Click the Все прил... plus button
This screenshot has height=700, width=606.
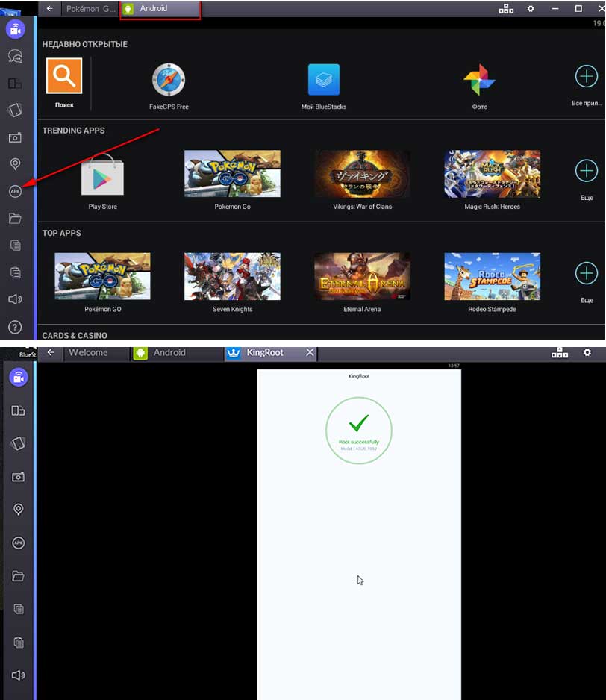pos(587,76)
